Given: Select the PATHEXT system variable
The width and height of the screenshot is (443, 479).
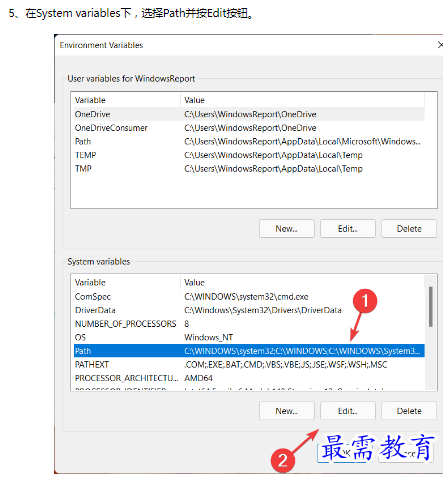Looking at the screenshot, I should pyautogui.click(x=249, y=365).
